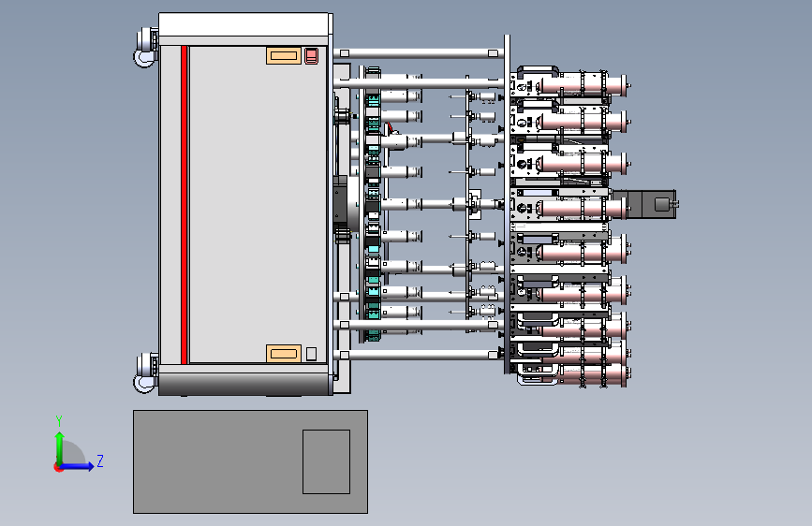Select the lower orange handle on the cabinet

(x=283, y=354)
